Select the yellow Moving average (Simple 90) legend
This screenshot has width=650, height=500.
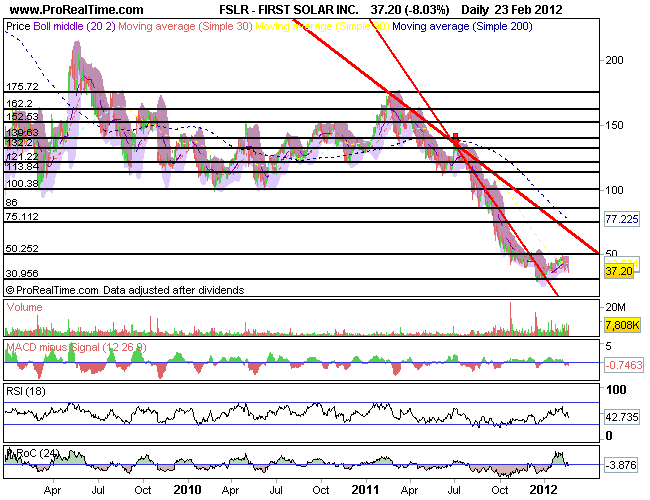point(322,26)
